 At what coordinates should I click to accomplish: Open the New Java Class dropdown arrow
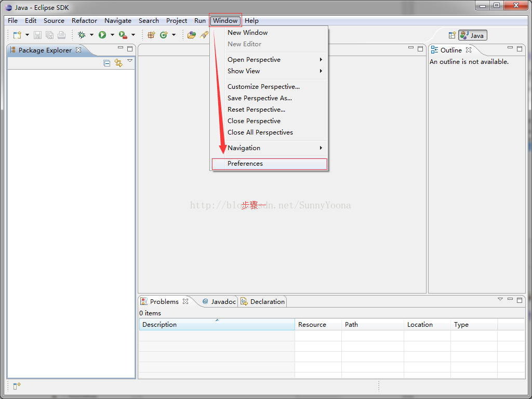pos(174,35)
